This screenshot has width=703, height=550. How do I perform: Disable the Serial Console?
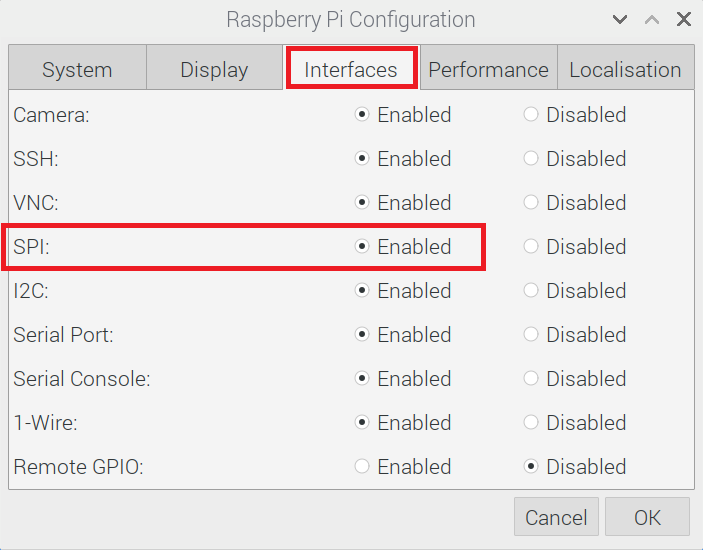pos(531,378)
